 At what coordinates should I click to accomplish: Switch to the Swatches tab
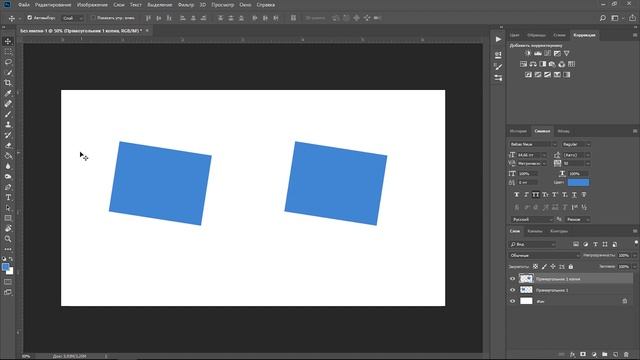coord(536,35)
